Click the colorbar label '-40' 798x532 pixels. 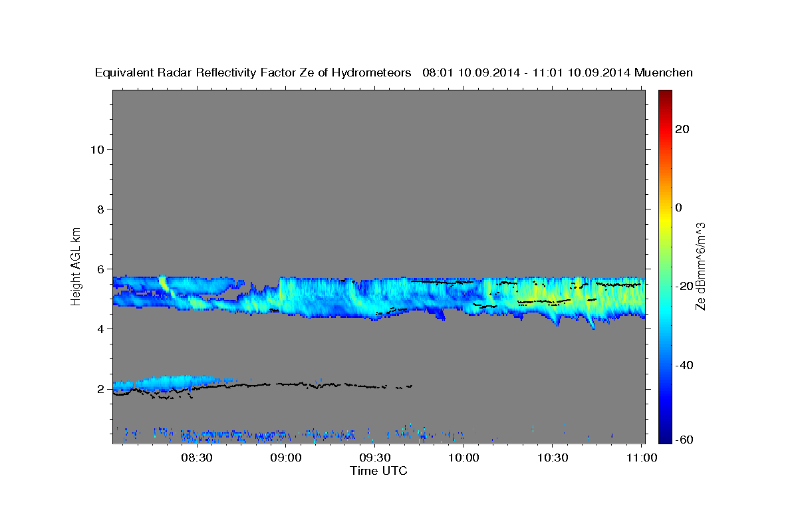pos(683,365)
